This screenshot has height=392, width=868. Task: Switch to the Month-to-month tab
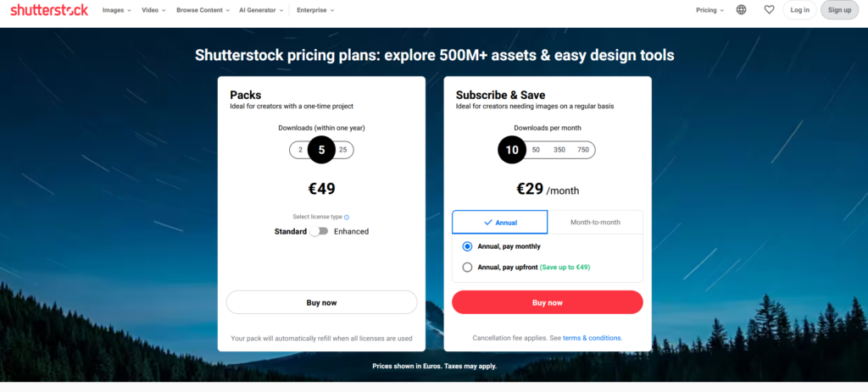[595, 222]
